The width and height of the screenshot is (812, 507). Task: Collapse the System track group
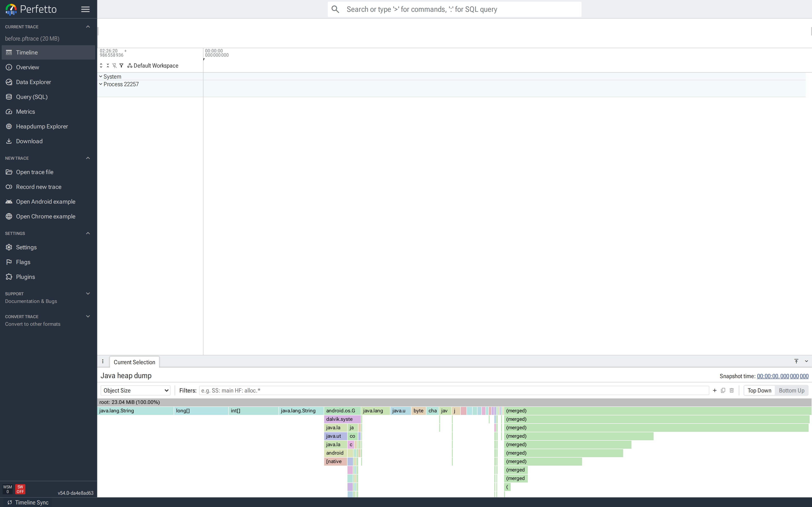point(101,76)
